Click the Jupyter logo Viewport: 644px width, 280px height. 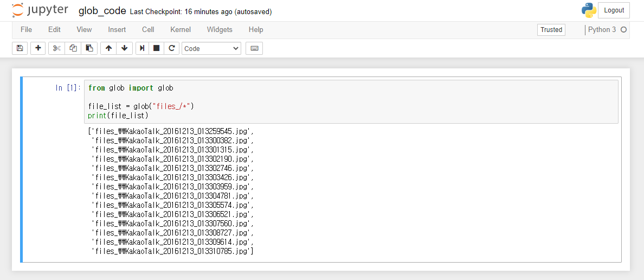[x=40, y=11]
